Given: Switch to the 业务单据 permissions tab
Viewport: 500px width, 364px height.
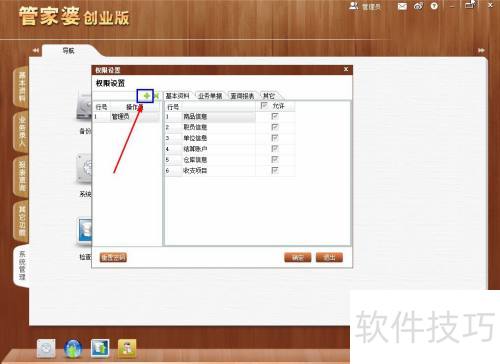Looking at the screenshot, I should [210, 96].
